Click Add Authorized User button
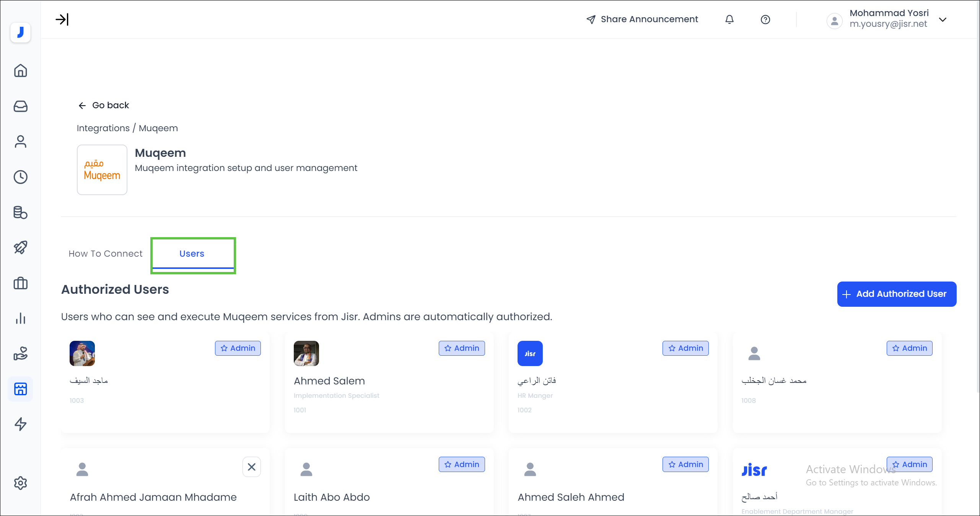 pyautogui.click(x=896, y=294)
